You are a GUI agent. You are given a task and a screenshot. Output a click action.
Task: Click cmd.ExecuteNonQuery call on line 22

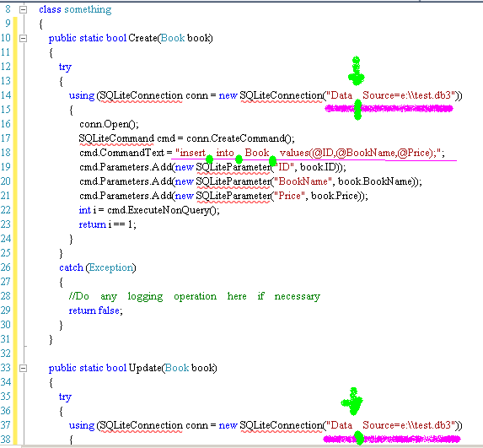pyautogui.click(x=164, y=210)
